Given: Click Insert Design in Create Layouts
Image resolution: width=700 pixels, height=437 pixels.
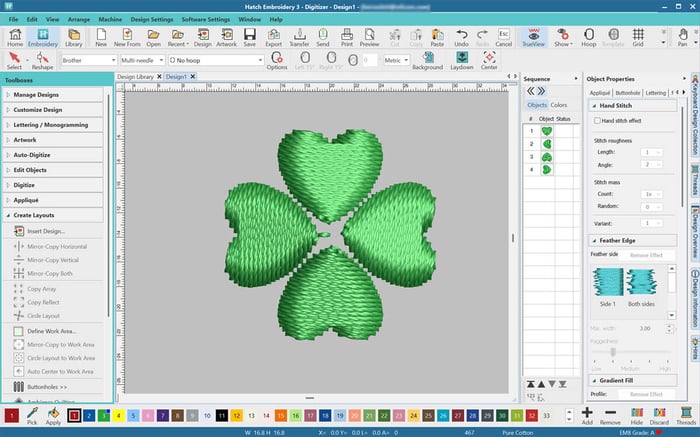Looking at the screenshot, I should pos(47,231).
